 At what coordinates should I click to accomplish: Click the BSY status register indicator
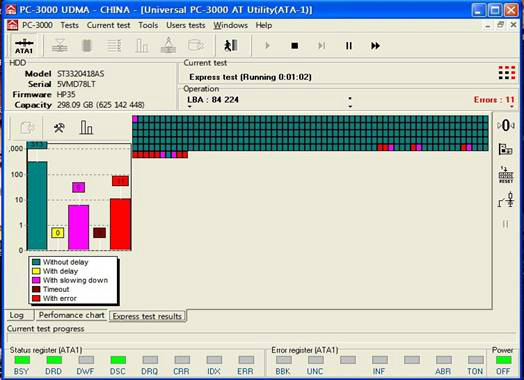pos(22,360)
